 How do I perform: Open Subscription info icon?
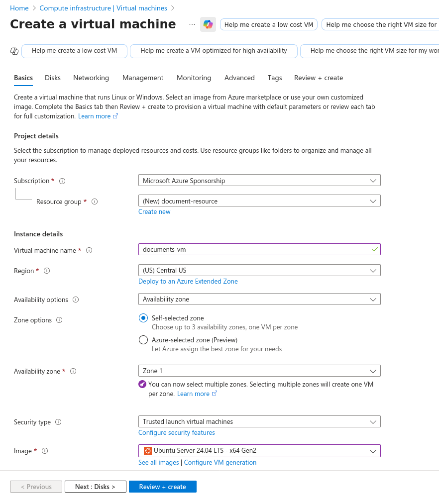tap(62, 181)
